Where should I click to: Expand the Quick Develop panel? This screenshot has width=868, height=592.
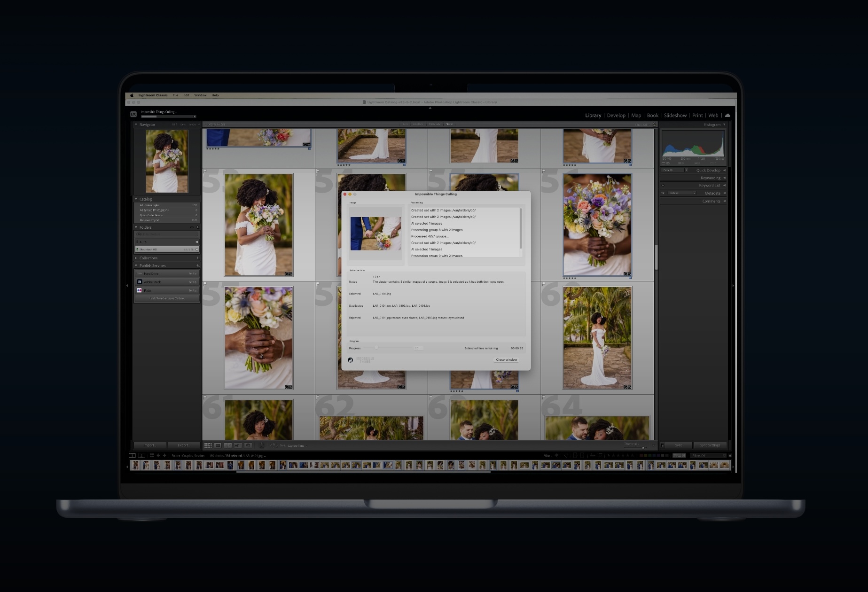coord(724,171)
